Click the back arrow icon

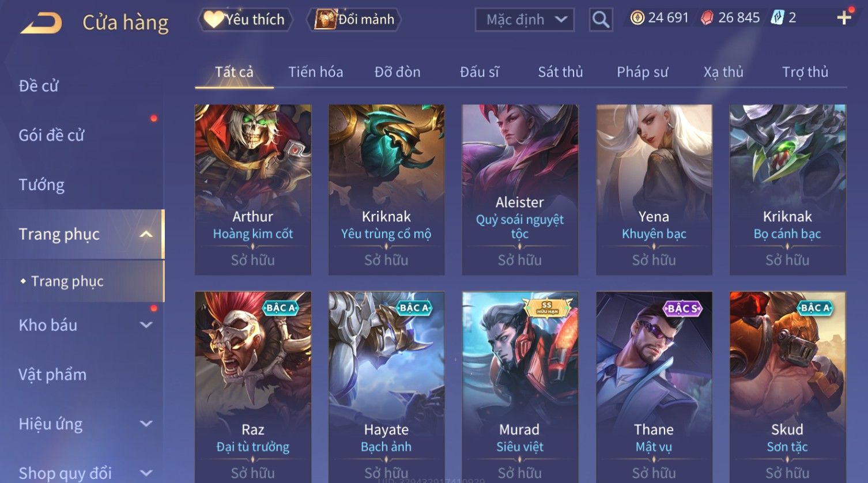click(x=41, y=23)
